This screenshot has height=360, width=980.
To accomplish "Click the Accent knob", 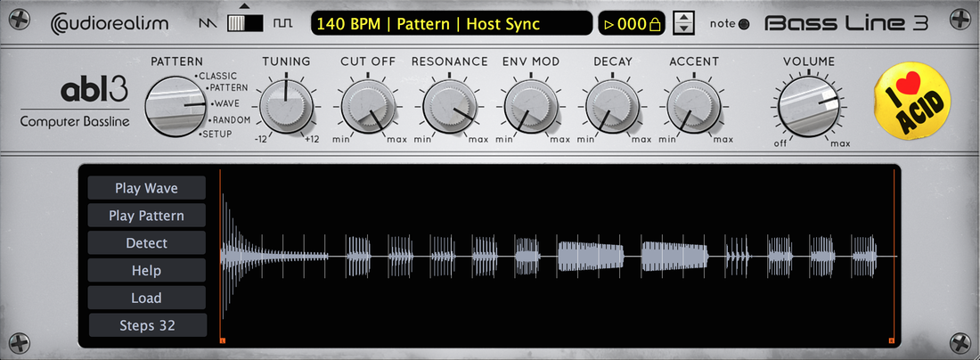I will (x=694, y=106).
